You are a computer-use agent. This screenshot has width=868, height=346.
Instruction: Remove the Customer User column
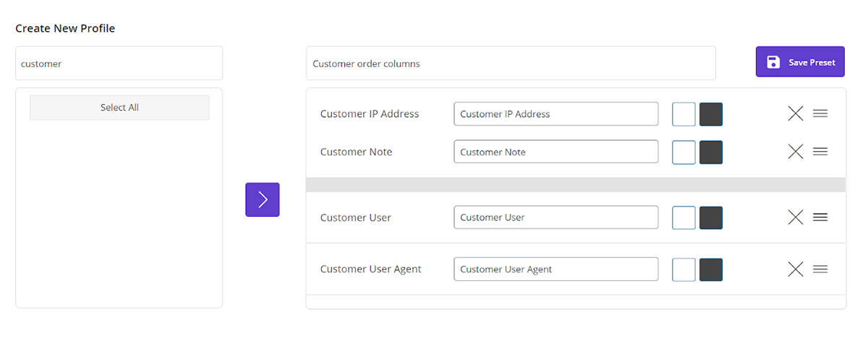[x=795, y=217]
